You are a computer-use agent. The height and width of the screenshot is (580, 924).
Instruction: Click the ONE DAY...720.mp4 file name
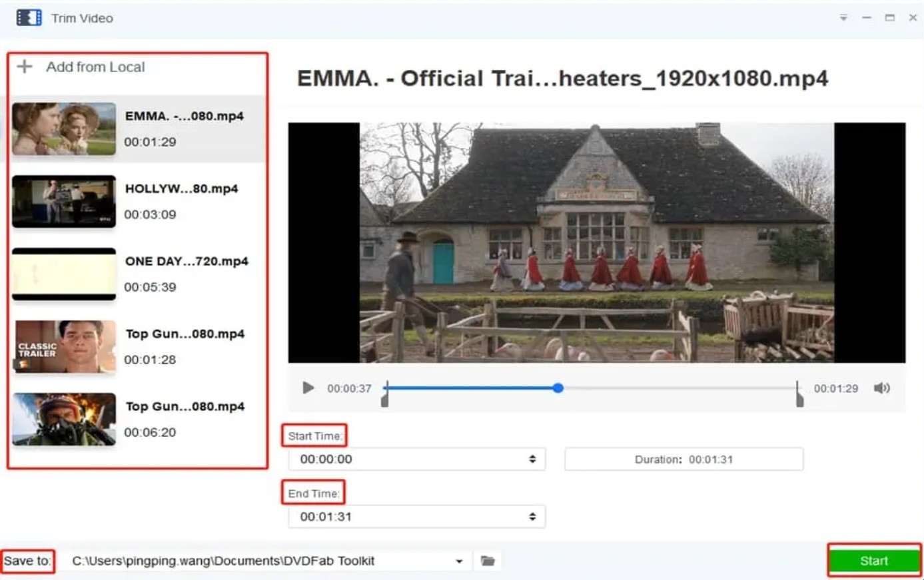click(x=187, y=261)
